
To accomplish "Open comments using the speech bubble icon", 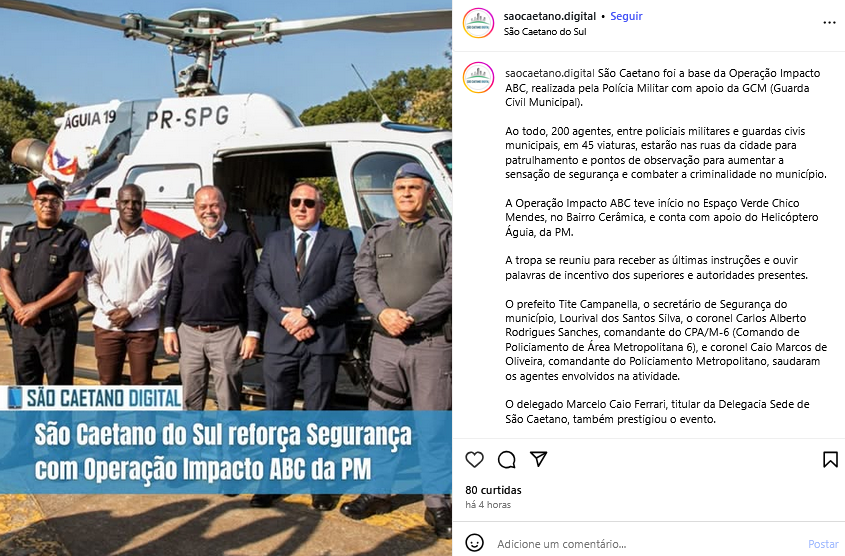I will tap(507, 460).
